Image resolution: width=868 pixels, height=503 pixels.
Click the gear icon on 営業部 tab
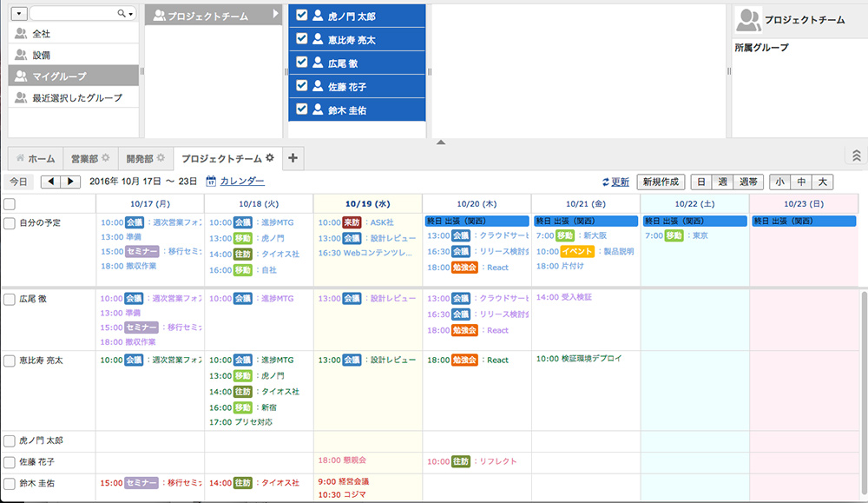[106, 158]
